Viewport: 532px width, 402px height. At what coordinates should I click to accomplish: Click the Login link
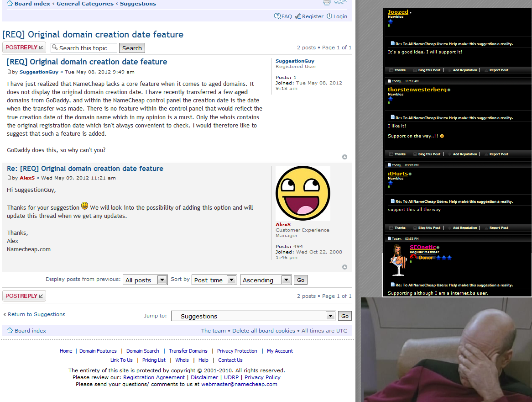[x=337, y=16]
